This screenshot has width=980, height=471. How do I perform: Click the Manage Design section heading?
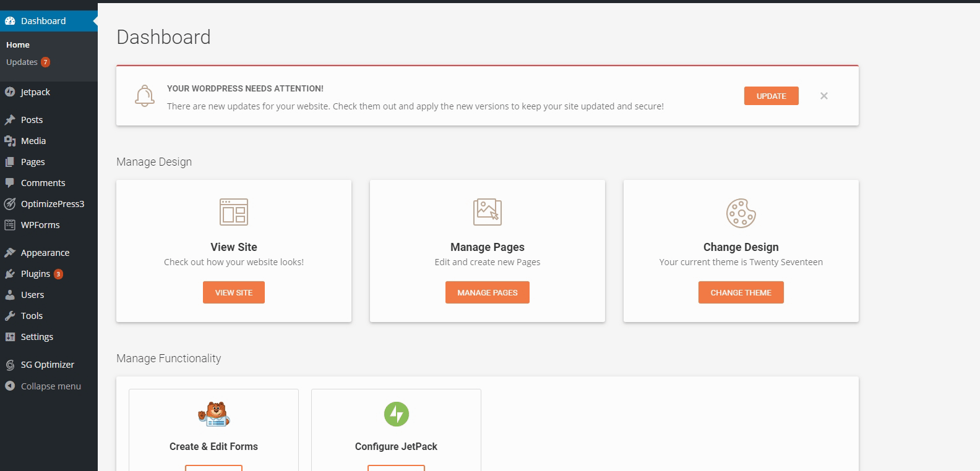pos(154,162)
